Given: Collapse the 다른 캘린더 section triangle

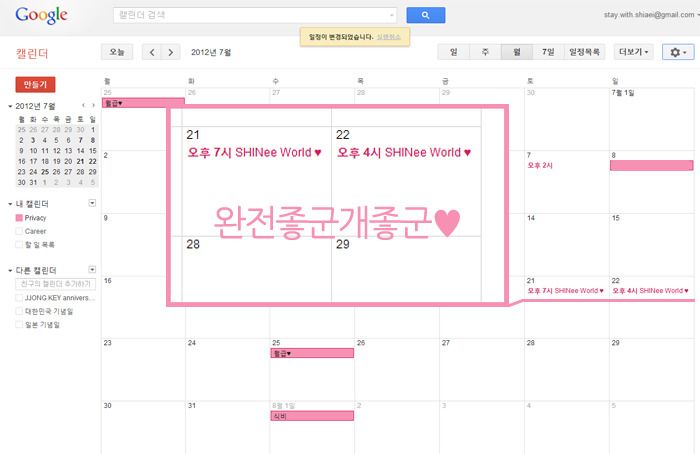Looking at the screenshot, I should 10,271.
